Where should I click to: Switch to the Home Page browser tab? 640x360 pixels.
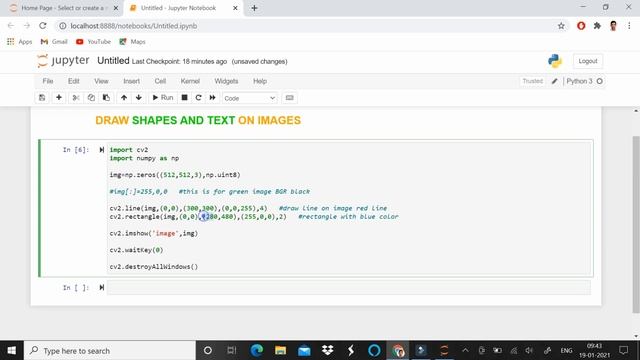(x=64, y=8)
